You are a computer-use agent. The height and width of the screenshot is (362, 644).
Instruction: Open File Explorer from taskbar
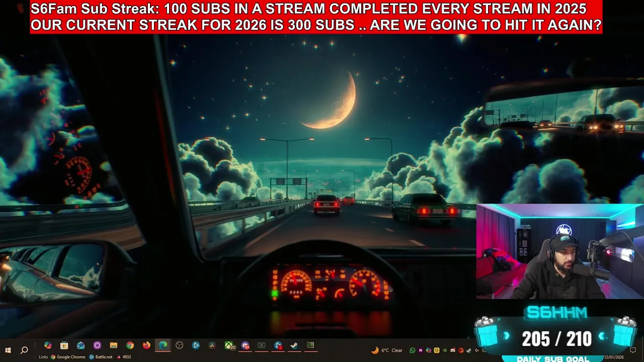click(113, 345)
